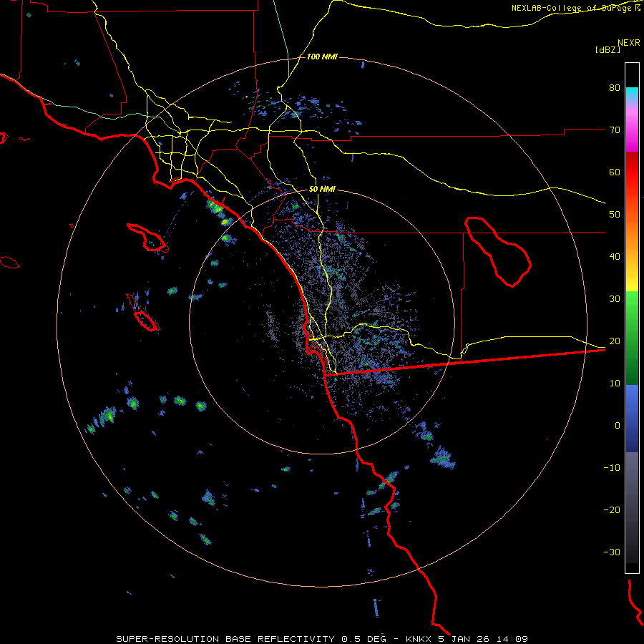Click the Santa Catalina Island outline
Image resolution: width=644 pixels, height=644 pixels.
pyautogui.click(x=147, y=238)
